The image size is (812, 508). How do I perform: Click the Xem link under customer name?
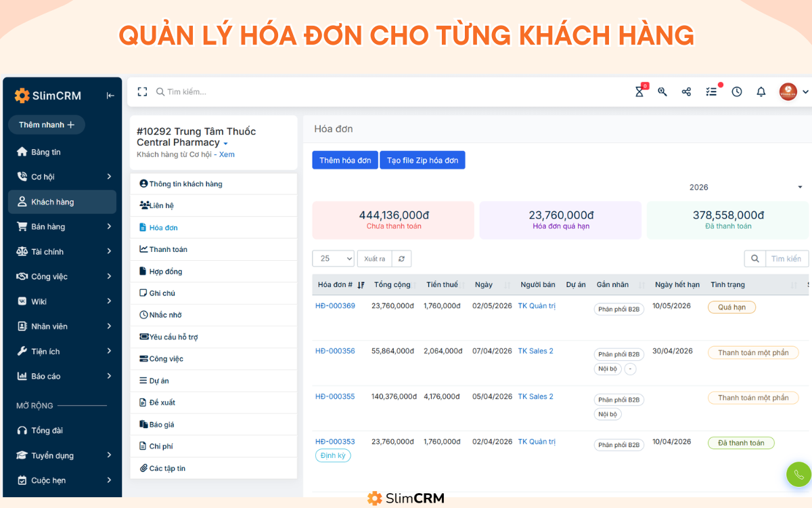227,154
